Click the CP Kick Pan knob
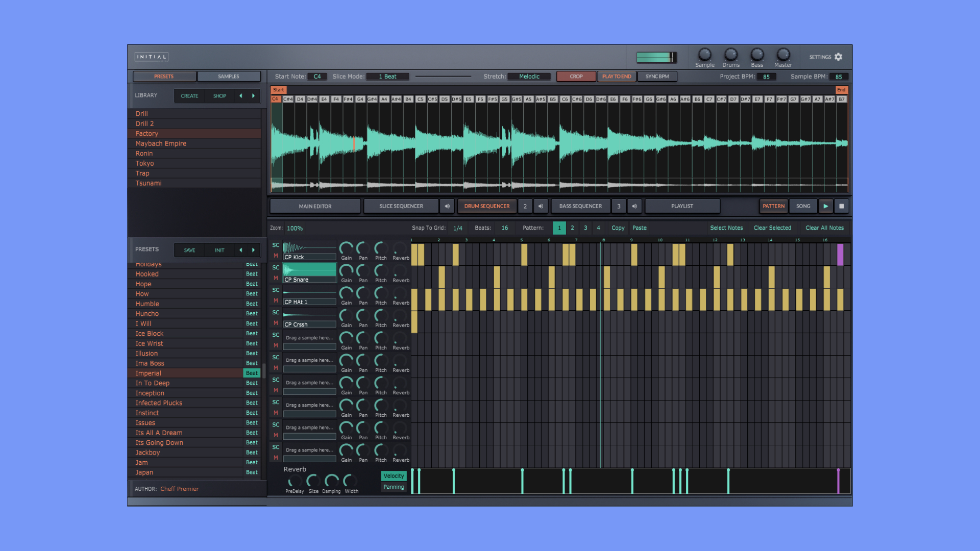Viewport: 980px width, 551px height. pyautogui.click(x=363, y=248)
